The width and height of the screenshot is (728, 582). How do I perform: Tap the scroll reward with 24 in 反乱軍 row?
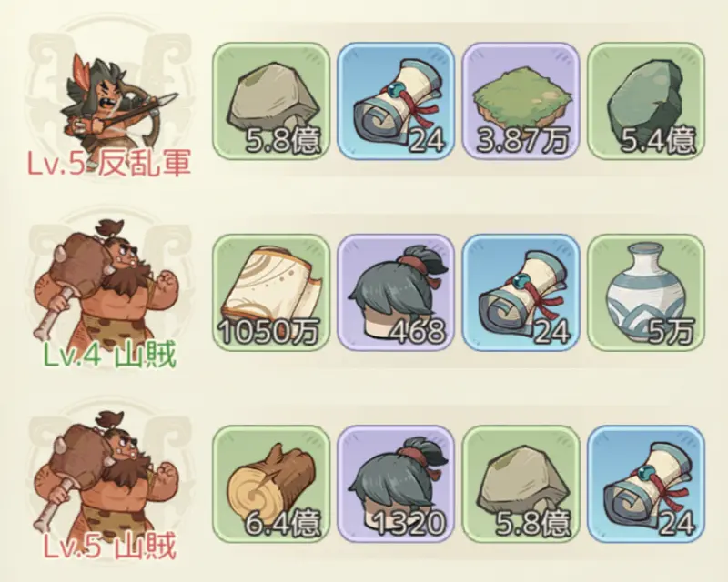[396, 101]
